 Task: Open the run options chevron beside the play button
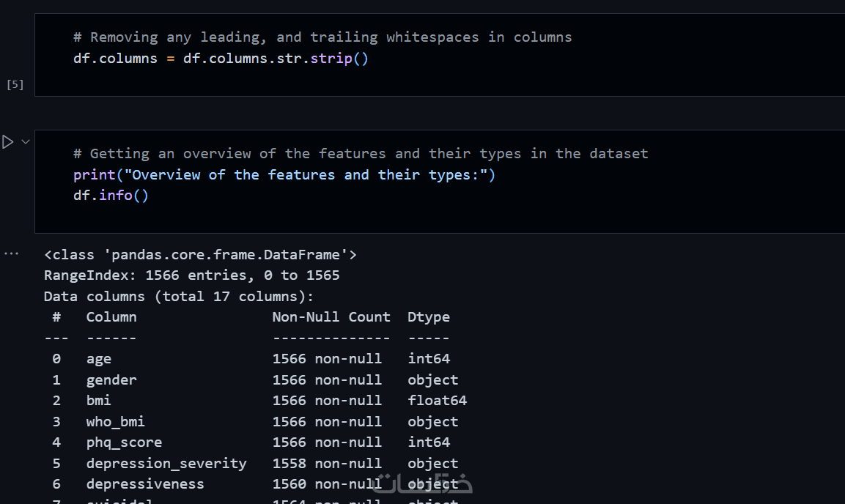tap(26, 141)
